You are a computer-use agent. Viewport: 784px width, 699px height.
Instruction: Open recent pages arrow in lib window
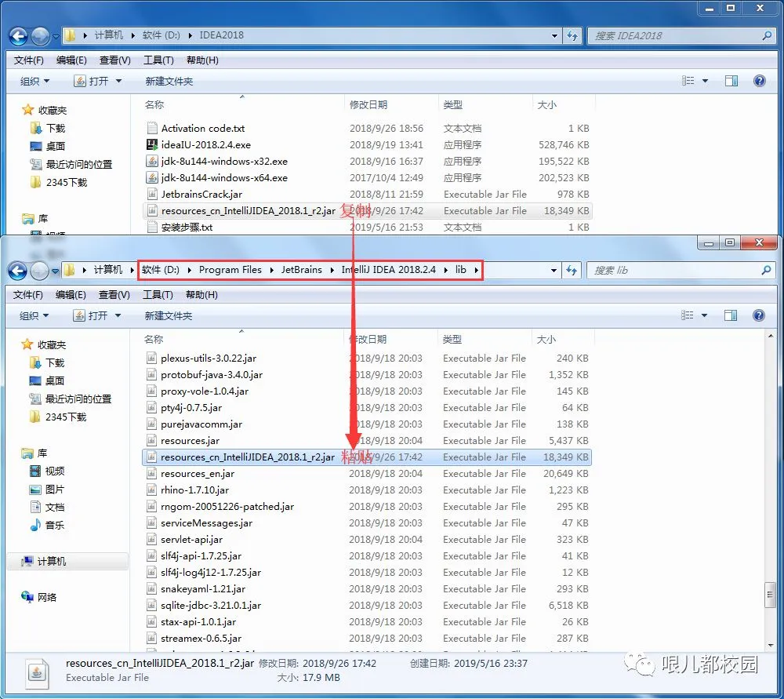coord(56,271)
